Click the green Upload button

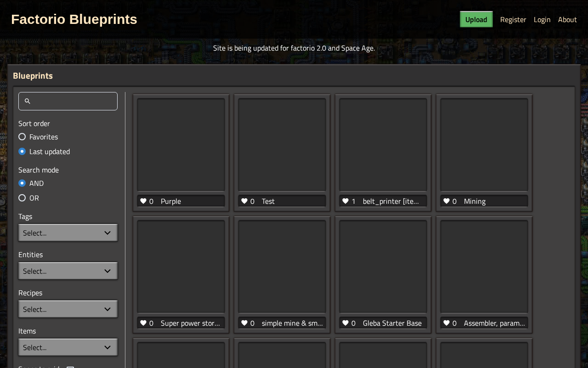(x=476, y=19)
